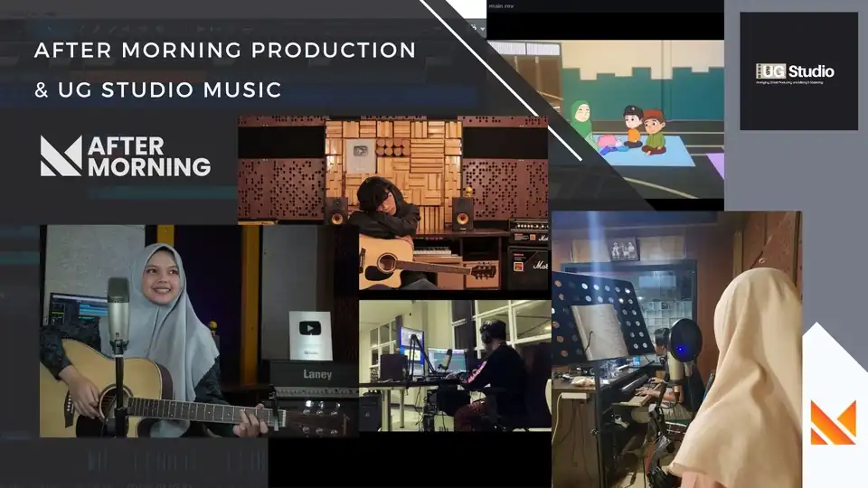
Task: Select the cartoon animation frame with children
Action: tap(605, 119)
